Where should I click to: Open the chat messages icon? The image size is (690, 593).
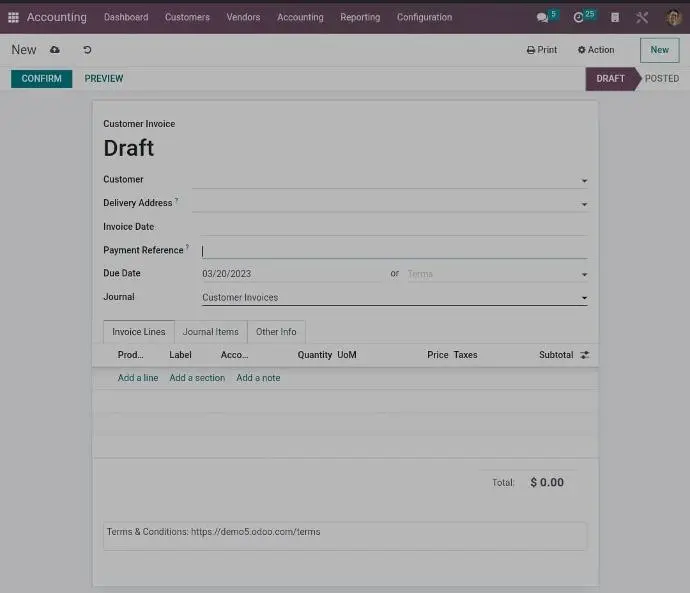[x=543, y=17]
